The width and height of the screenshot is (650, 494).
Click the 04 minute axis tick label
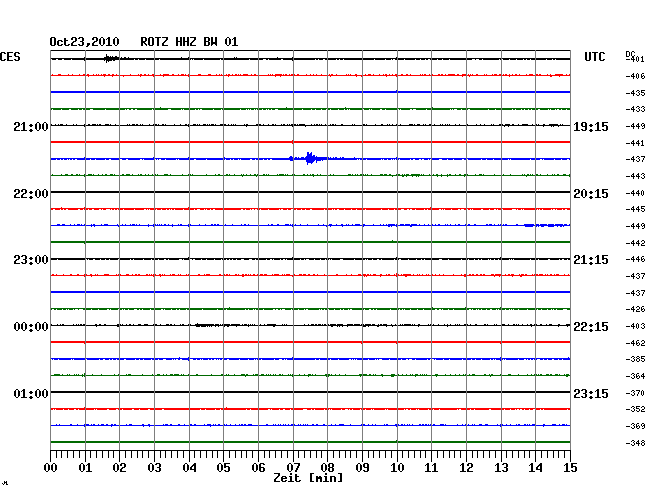click(x=189, y=468)
